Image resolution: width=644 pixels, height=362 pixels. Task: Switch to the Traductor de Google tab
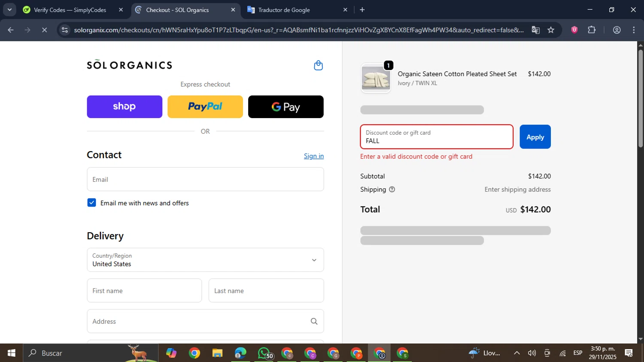(284, 10)
